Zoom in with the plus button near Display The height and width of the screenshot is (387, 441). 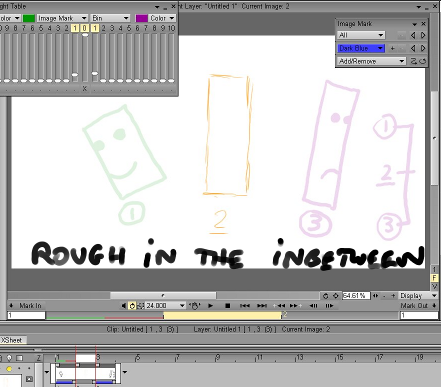[393, 296]
